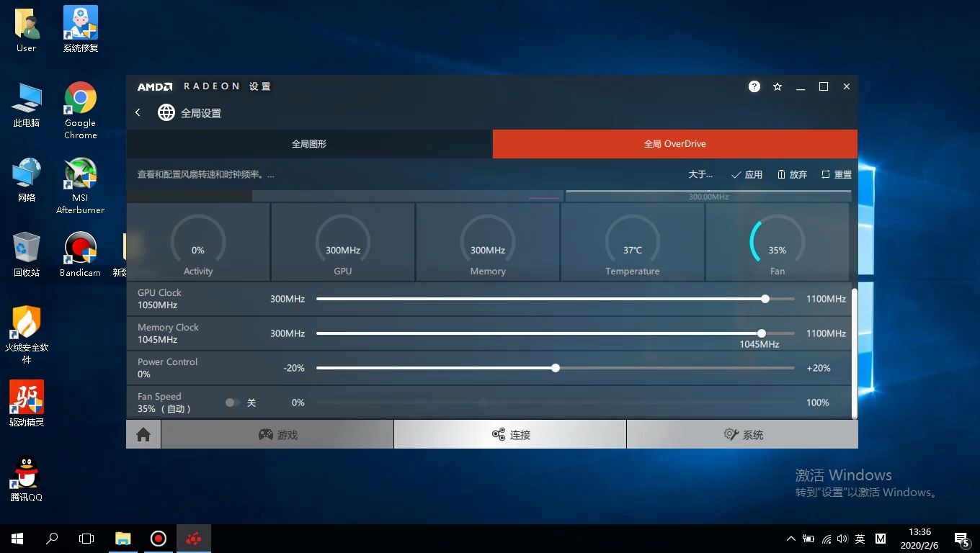Image resolution: width=980 pixels, height=553 pixels.
Task: Click the Temperature gauge showing 37°C
Action: pyautogui.click(x=633, y=243)
